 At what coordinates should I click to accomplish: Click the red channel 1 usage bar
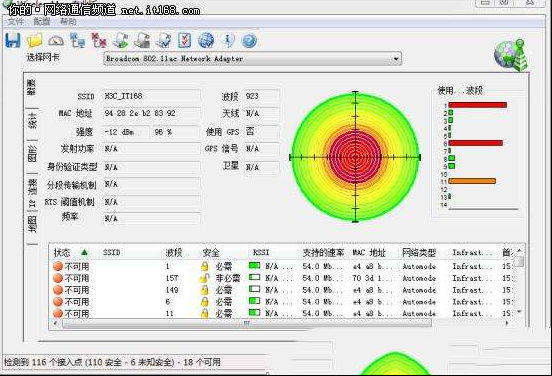(478, 105)
